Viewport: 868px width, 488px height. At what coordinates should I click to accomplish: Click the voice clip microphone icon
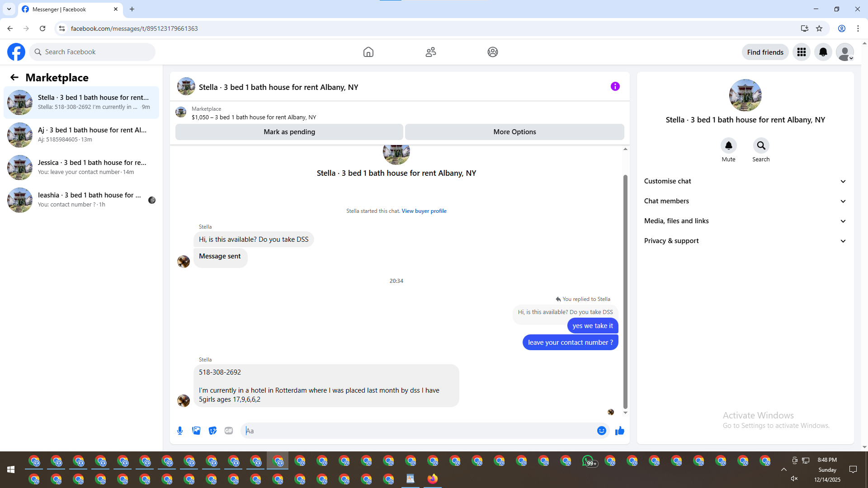pyautogui.click(x=180, y=431)
